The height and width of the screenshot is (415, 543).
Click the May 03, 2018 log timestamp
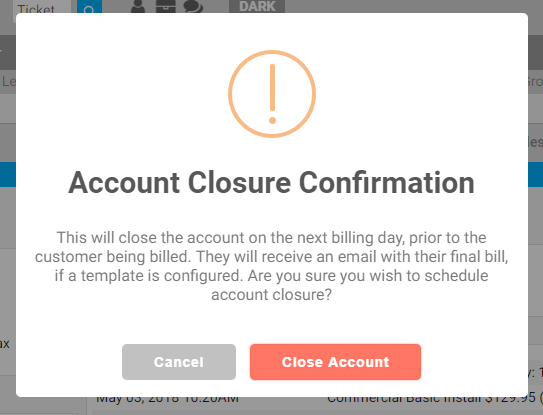tap(167, 400)
